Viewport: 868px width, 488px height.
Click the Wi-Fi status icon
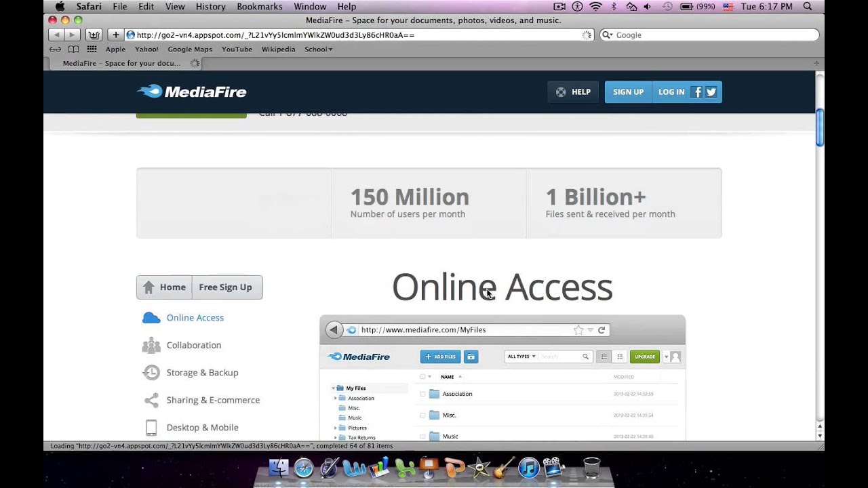[595, 6]
